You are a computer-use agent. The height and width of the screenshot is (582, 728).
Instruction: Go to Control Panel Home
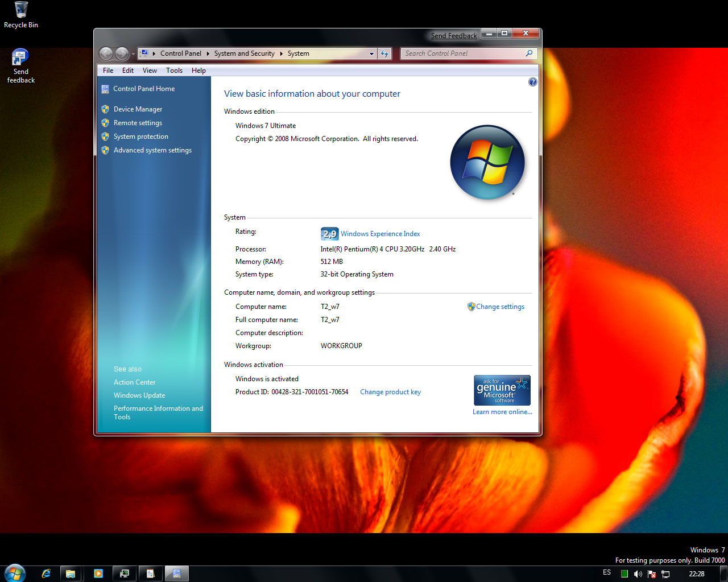click(x=144, y=89)
